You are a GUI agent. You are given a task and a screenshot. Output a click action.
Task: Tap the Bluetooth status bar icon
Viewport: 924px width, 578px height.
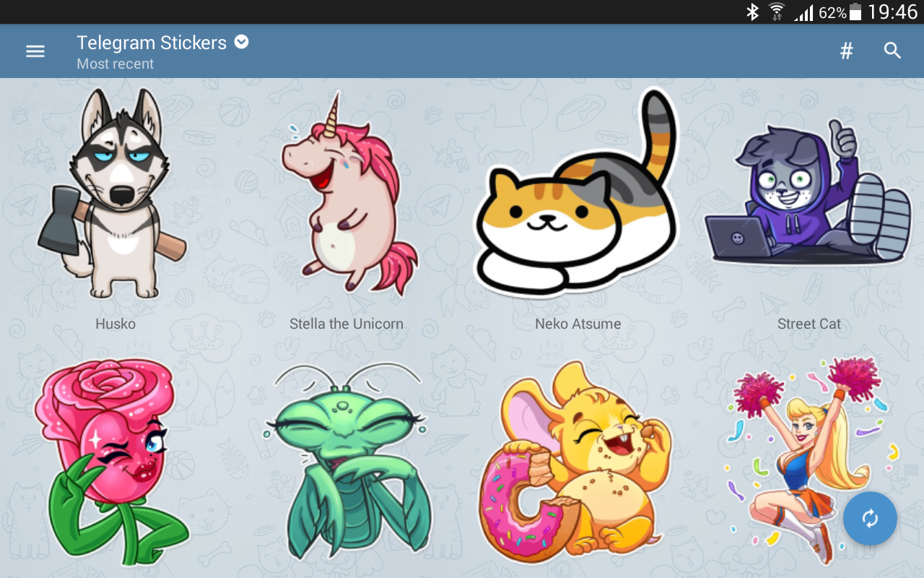pyautogui.click(x=752, y=12)
